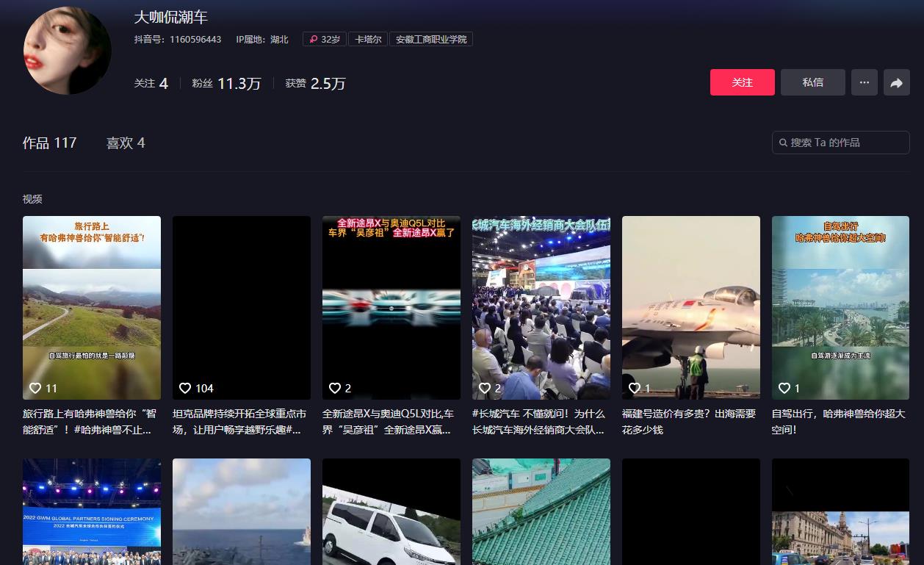Image resolution: width=924 pixels, height=565 pixels.
Task: Open the three-dots more options button
Action: pos(865,82)
